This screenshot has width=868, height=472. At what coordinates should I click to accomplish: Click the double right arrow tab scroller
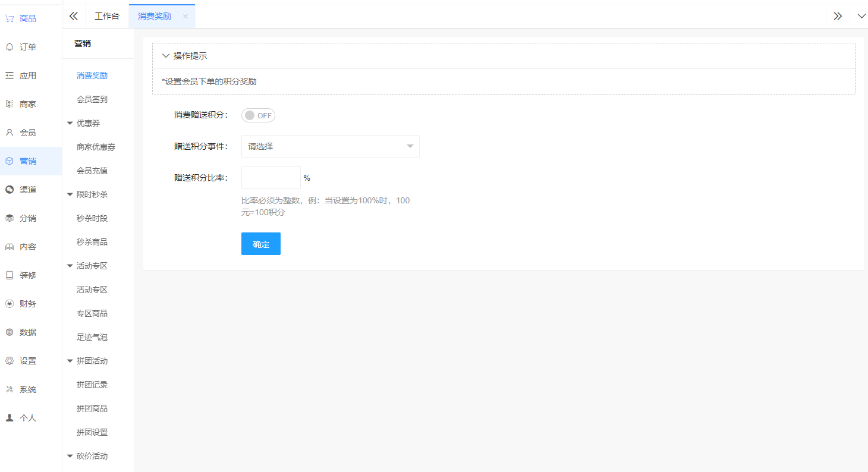(838, 16)
